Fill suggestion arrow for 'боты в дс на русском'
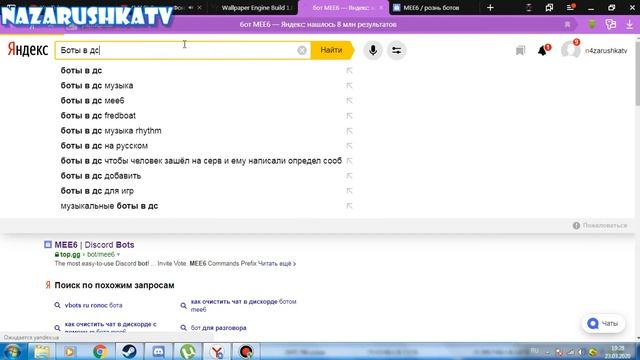 349,146
